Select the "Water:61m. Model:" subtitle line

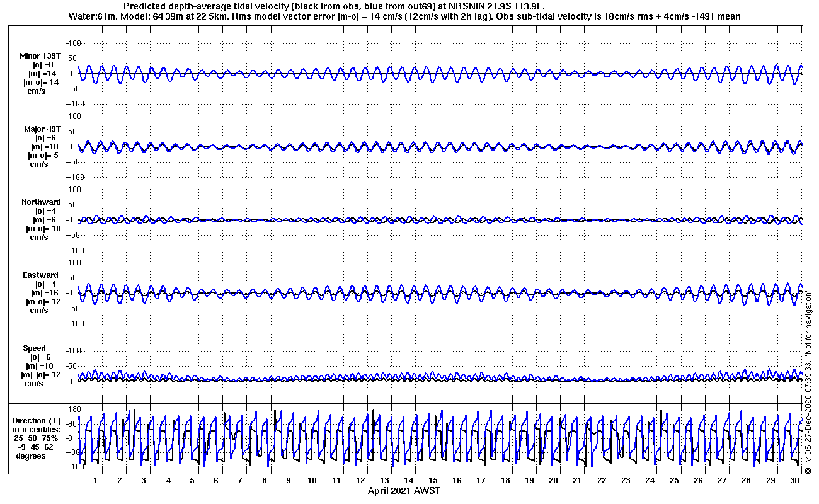tap(404, 16)
